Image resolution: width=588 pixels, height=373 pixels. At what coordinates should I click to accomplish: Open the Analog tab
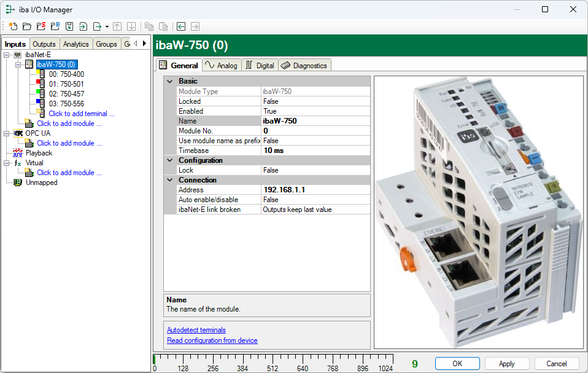coord(222,65)
